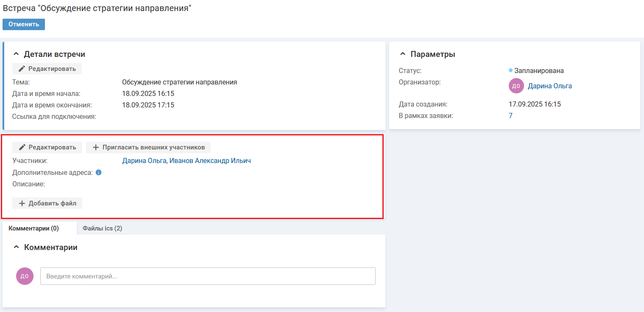Viewport: 644px width, 312px height.
Task: Collapse the Комментарии section chevron
Action: (x=16, y=247)
